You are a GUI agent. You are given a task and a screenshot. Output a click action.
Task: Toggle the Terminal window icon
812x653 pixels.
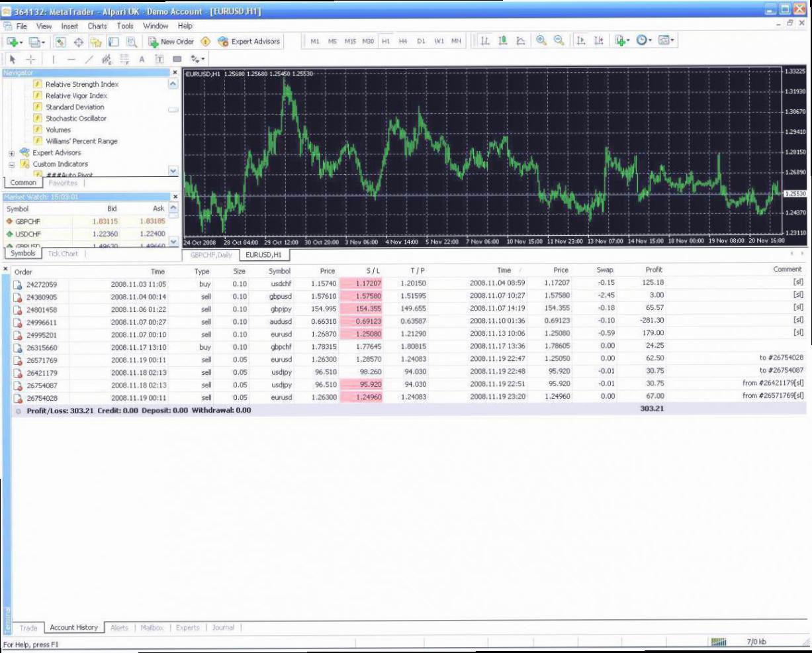point(114,42)
